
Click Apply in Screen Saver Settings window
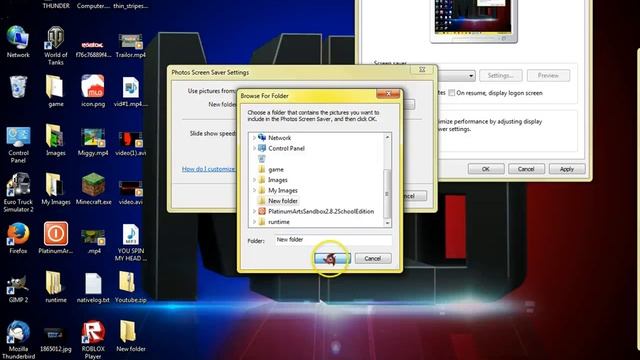(567, 169)
